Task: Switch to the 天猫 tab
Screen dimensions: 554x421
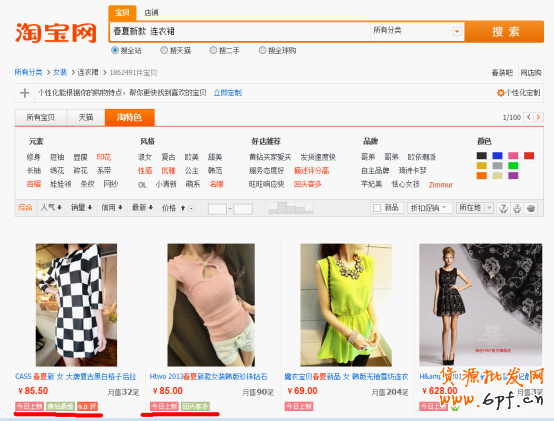Action: [86, 117]
